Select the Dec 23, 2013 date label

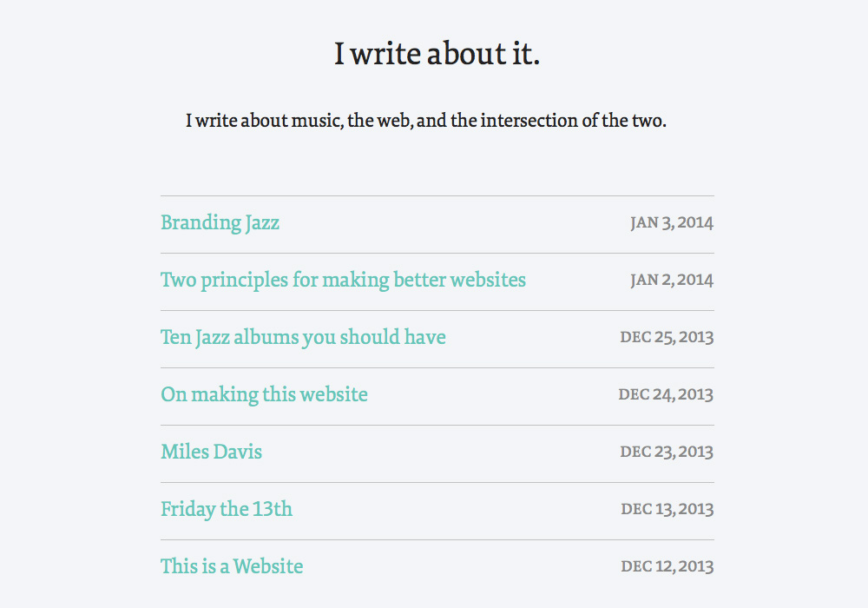point(666,453)
